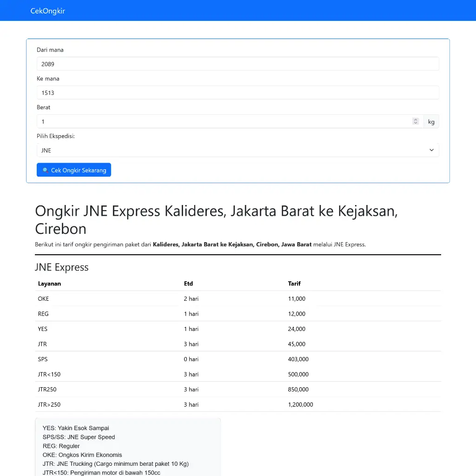Open the CekOngkir home link

[x=47, y=11]
